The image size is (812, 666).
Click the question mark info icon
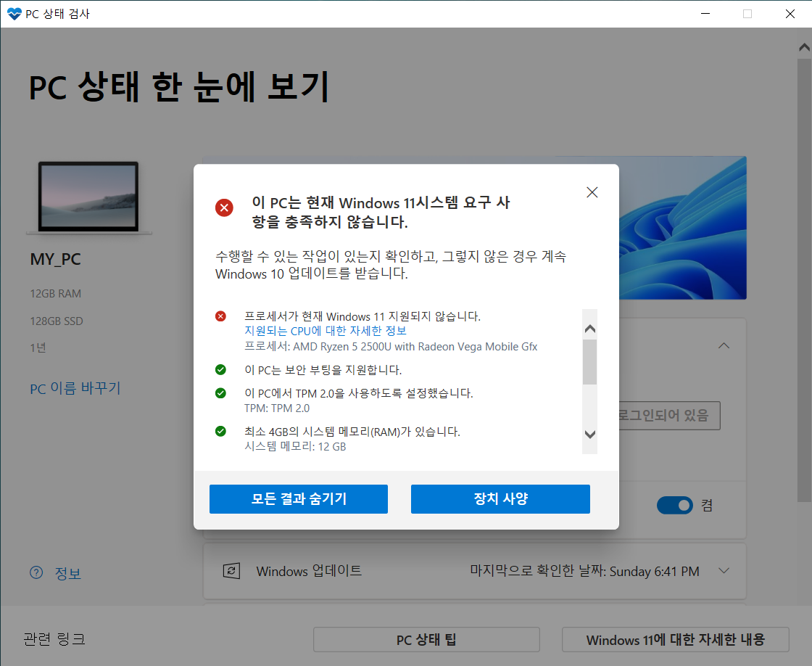[x=36, y=572]
